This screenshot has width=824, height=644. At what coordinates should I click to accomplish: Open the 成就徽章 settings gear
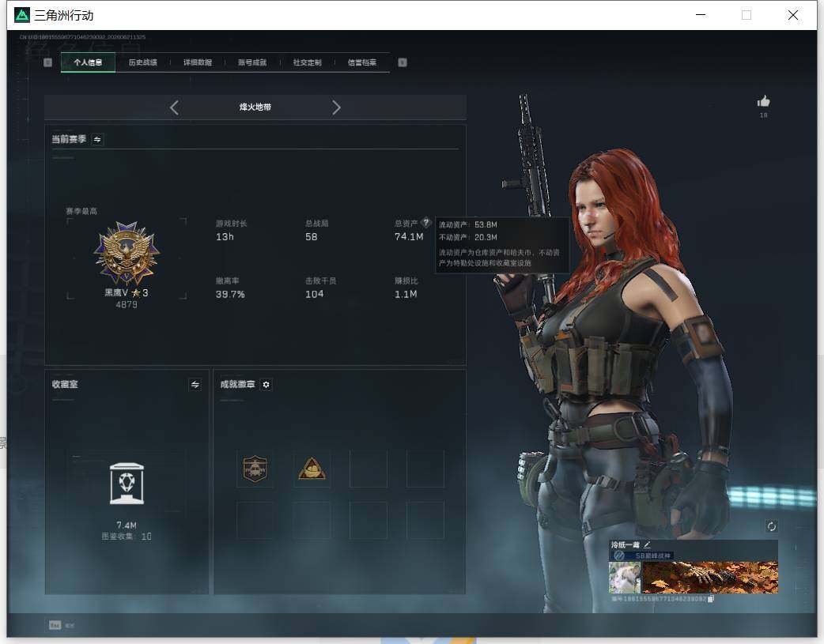tap(266, 385)
